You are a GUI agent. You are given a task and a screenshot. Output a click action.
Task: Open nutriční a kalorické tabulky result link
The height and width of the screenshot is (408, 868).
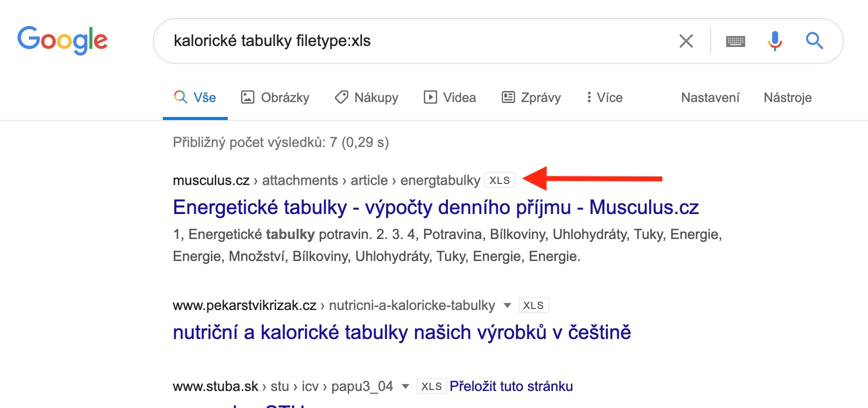[x=402, y=332]
